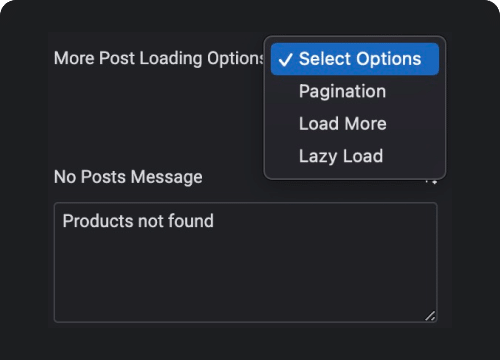The image size is (500, 360).
Task: Click the More Post Loading Options label
Action: 159,59
